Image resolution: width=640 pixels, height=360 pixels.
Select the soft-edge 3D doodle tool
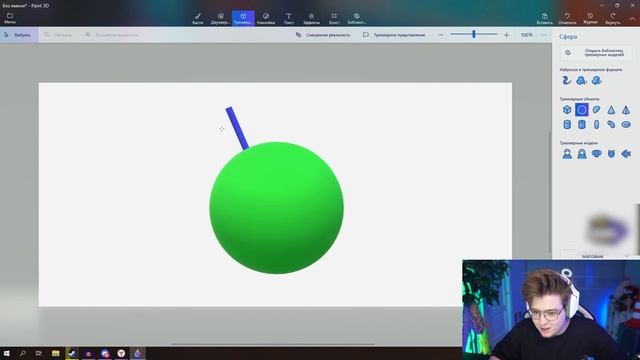pyautogui.click(x=581, y=80)
